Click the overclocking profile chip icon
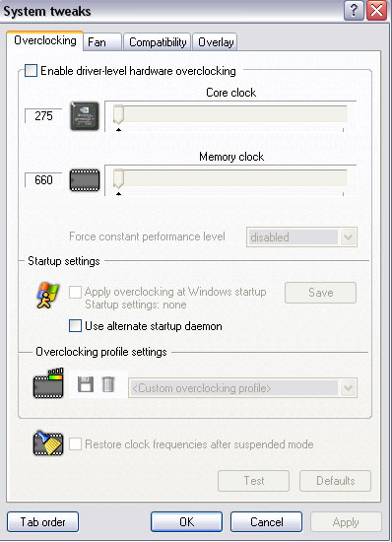 [48, 383]
